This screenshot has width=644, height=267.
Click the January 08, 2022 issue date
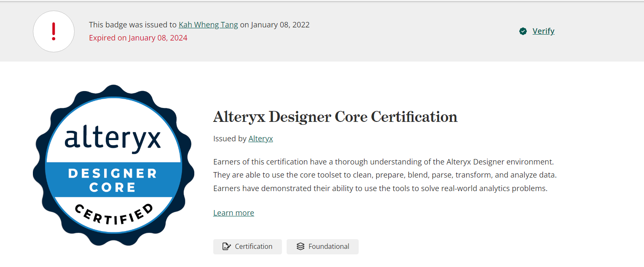point(280,24)
